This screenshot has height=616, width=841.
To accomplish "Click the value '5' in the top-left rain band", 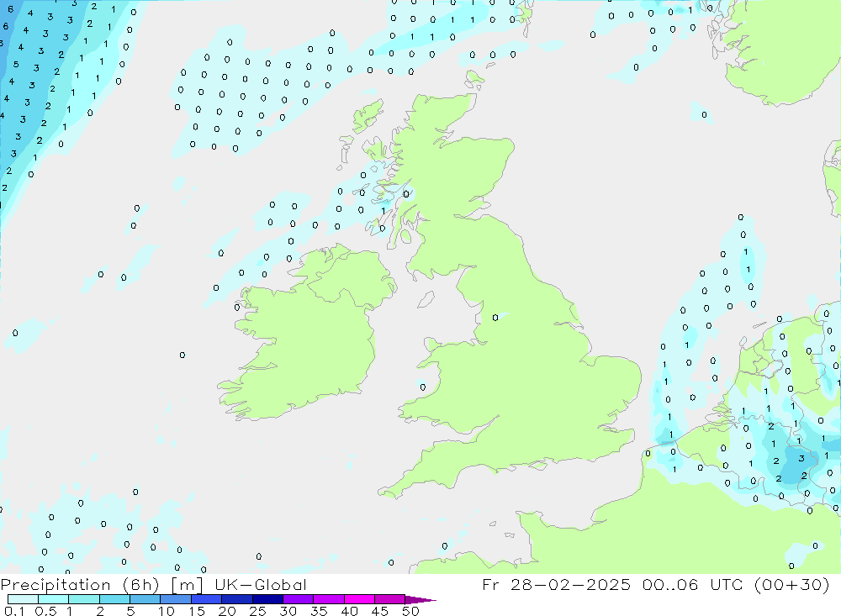I will click(16, 65).
